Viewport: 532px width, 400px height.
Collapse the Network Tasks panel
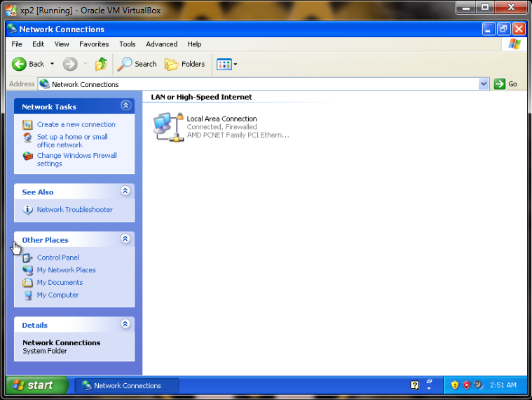point(125,105)
